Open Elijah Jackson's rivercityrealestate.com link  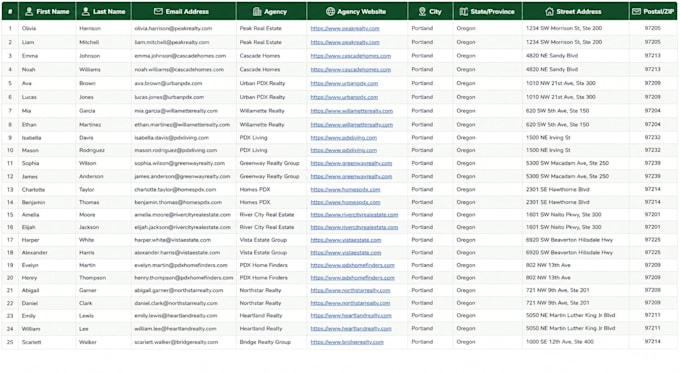(x=354, y=227)
